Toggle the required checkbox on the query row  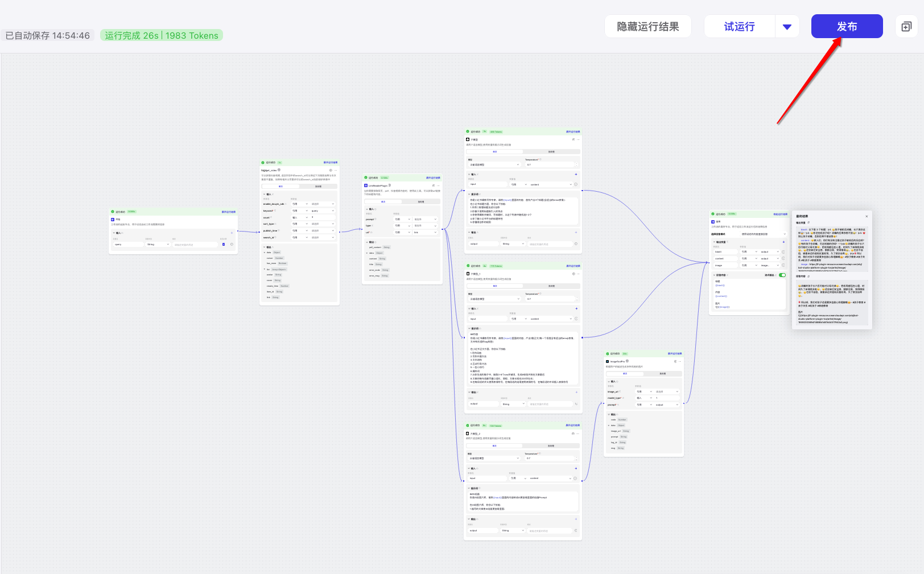point(224,244)
